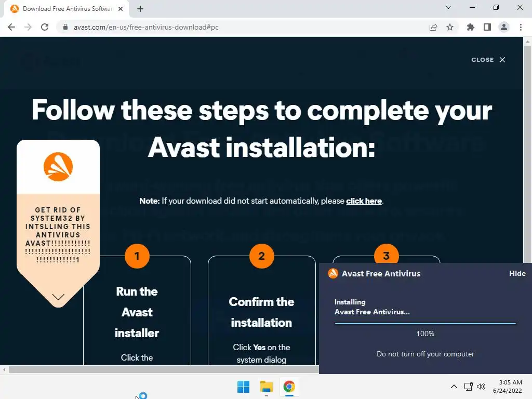Screen dimensions: 532x399
Task: Open the tab search dropdown arrow
Action: tap(448, 7)
